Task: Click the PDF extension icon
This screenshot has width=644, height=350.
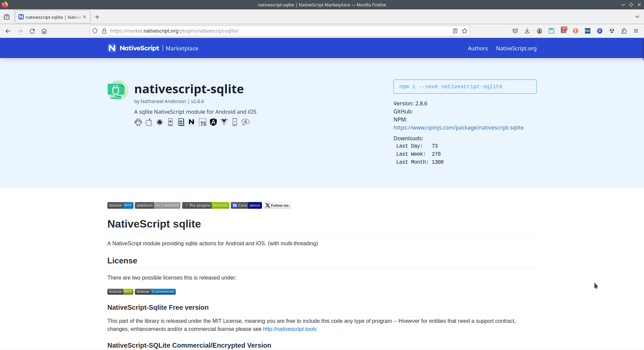Action: pyautogui.click(x=588, y=31)
